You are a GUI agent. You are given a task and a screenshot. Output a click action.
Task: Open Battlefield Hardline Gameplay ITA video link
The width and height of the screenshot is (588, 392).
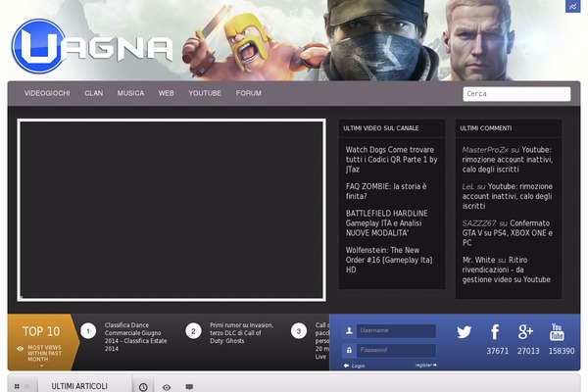click(387, 223)
